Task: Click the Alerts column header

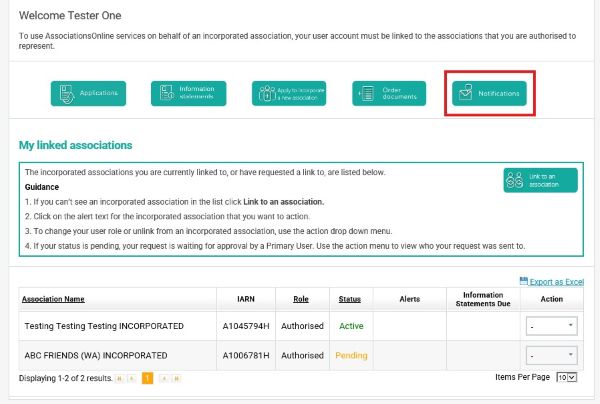Action: coord(409,299)
